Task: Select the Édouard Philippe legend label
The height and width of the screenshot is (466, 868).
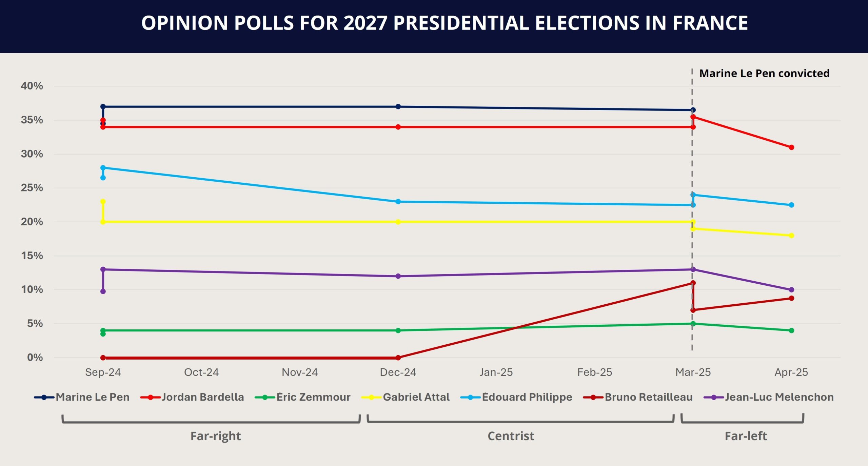Action: (527, 397)
